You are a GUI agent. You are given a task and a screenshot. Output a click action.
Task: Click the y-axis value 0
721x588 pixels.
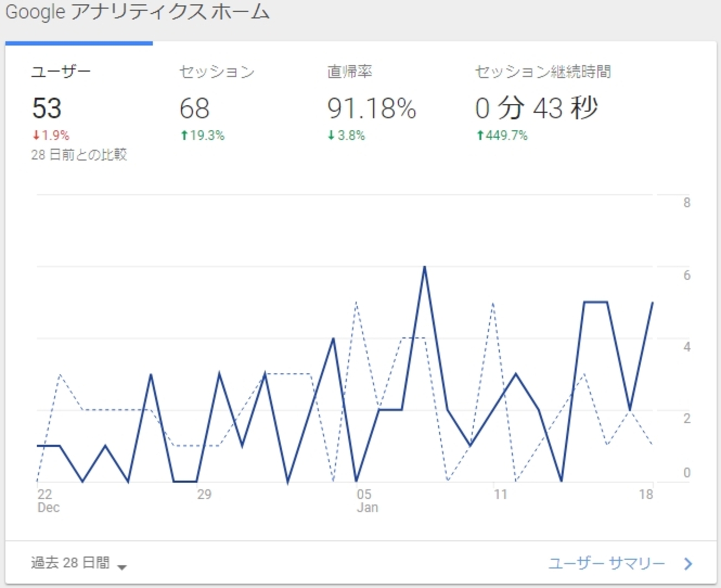687,473
